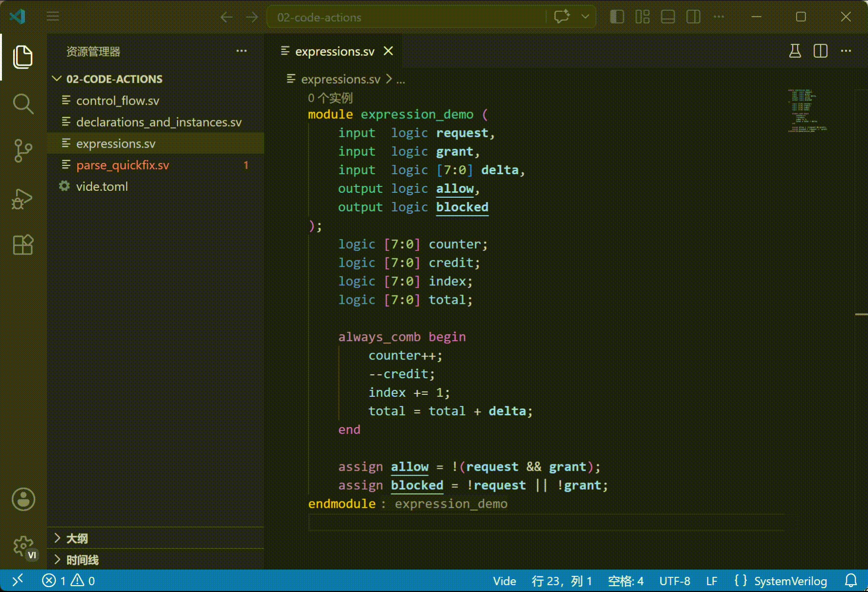
Task: Click the customize layout icon
Action: pos(642,17)
